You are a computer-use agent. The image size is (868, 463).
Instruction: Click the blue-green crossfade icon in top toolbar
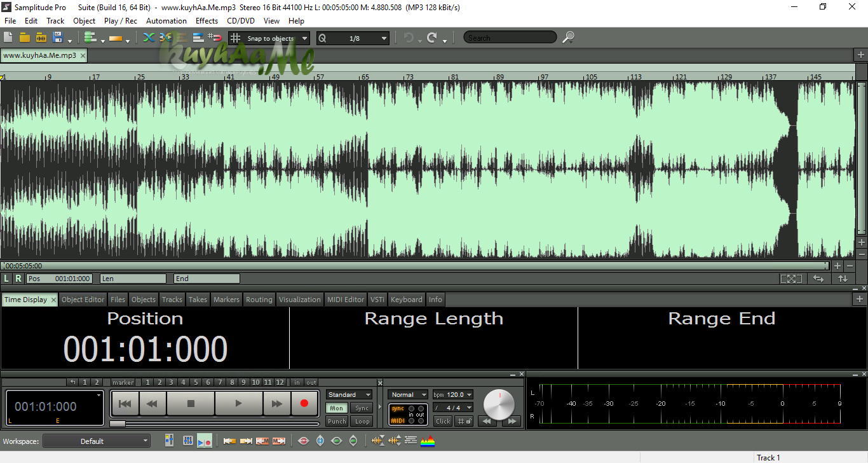pyautogui.click(x=149, y=38)
